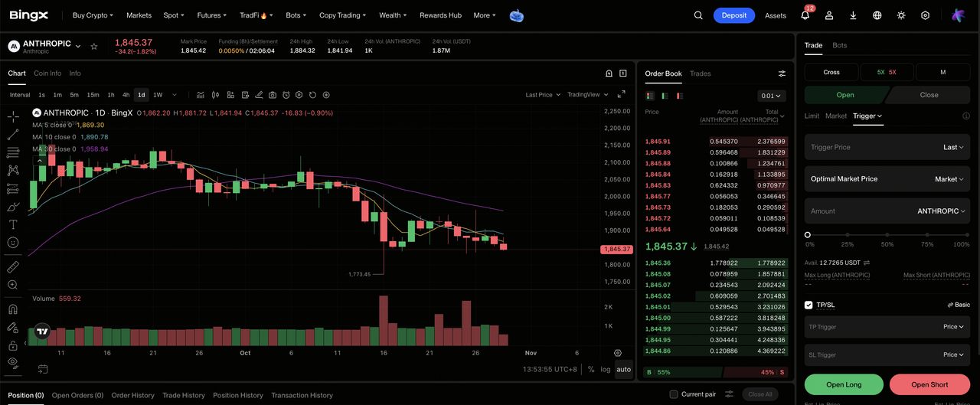Take chart snapshot with camera icon
Viewport: 980px width, 405px height.
pyautogui.click(x=272, y=95)
